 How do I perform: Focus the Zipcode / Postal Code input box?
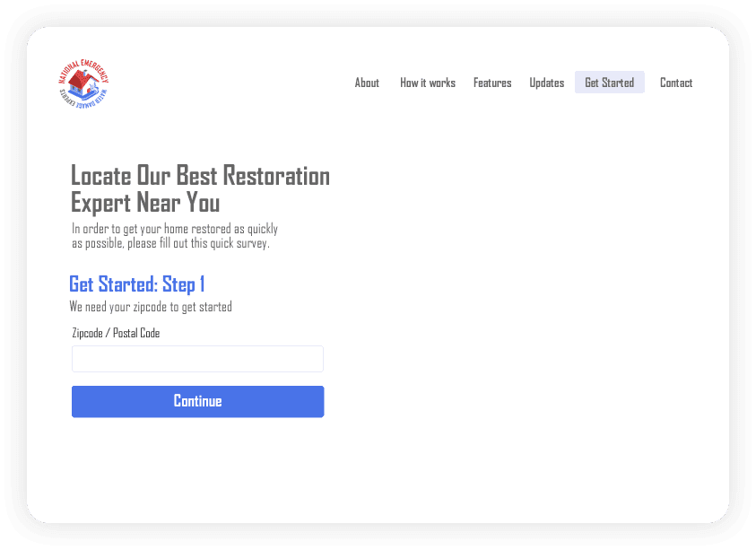[197, 359]
